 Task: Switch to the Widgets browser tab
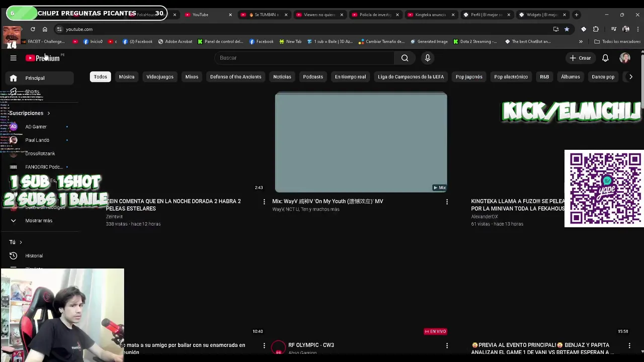click(x=542, y=15)
